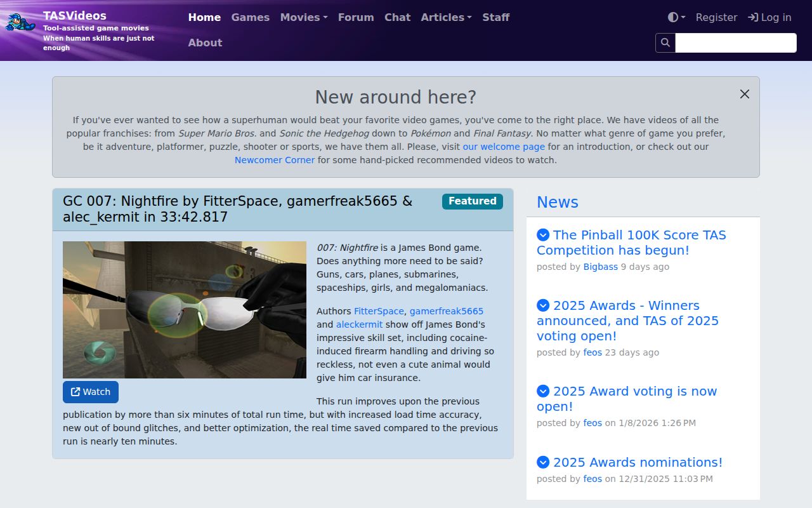Click inside the search input field
The height and width of the screenshot is (508, 812).
pyautogui.click(x=736, y=43)
